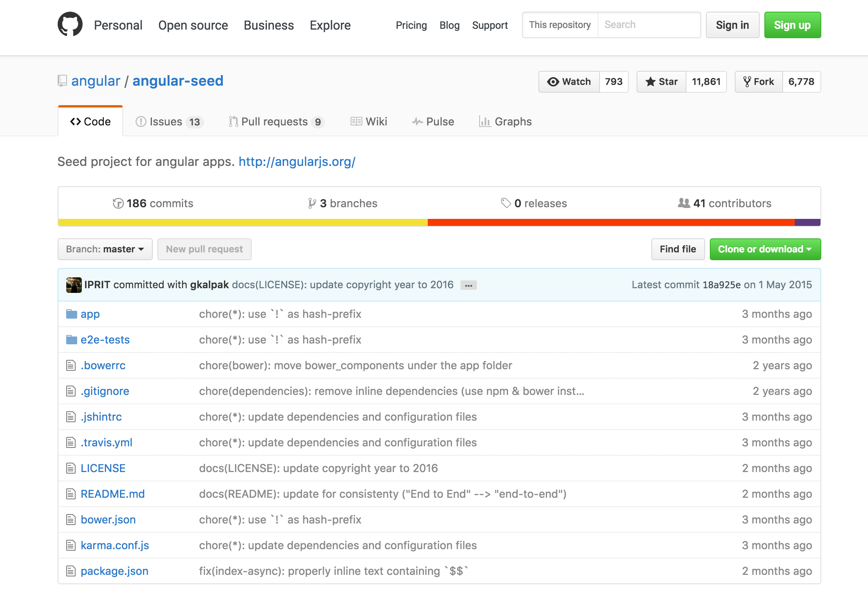Screen dimensions: 868x592
Task: Open the 793 watchers count
Action: 614,82
